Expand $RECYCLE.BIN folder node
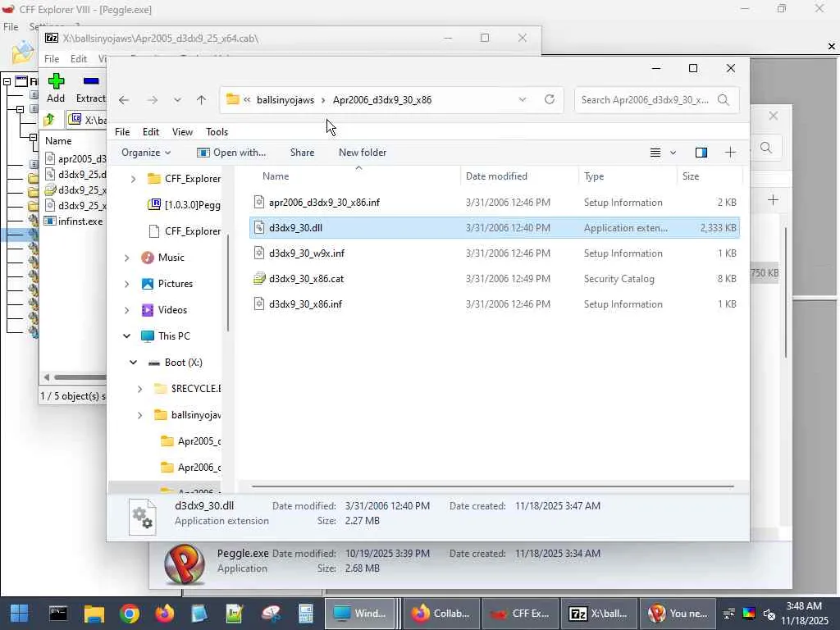The height and width of the screenshot is (630, 840). pyautogui.click(x=139, y=389)
